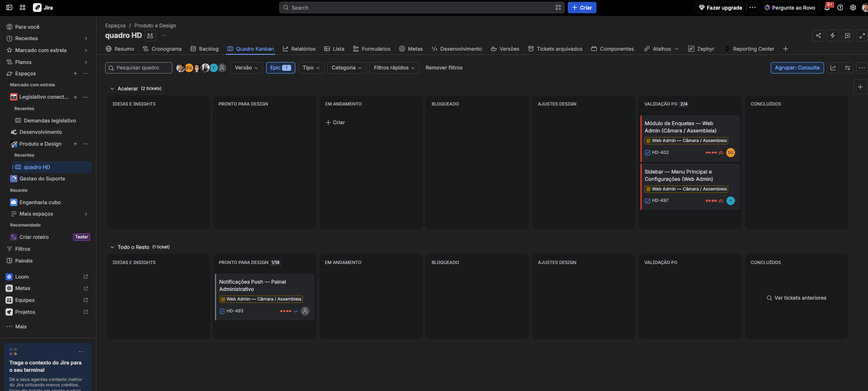Collapse the sidebar with the top-left panel icon
The width and height of the screenshot is (868, 391).
[9, 8]
